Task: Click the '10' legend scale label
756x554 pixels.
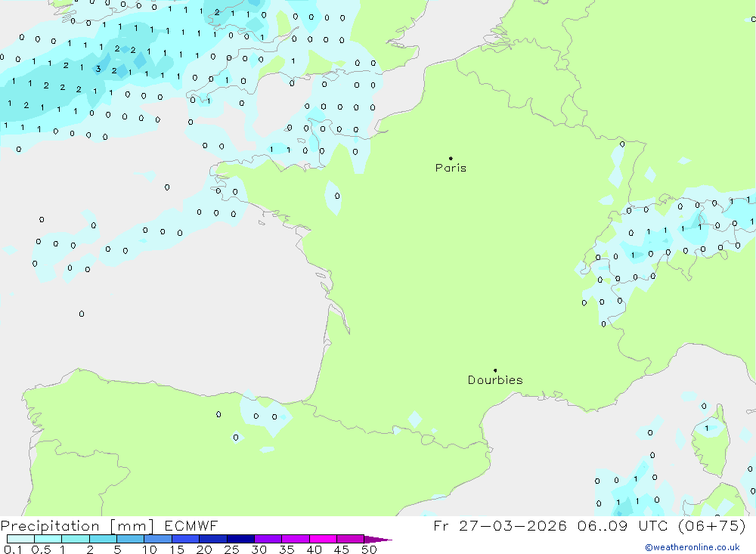Action: pyautogui.click(x=150, y=549)
